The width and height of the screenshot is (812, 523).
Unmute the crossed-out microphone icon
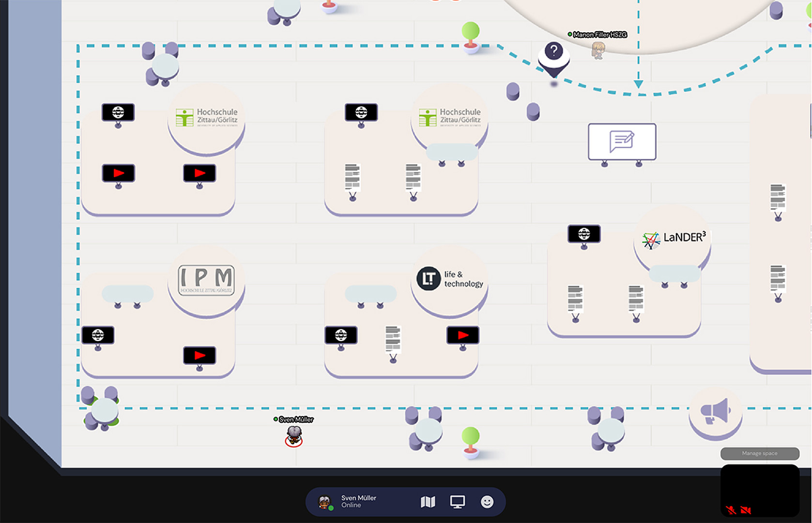pyautogui.click(x=731, y=510)
